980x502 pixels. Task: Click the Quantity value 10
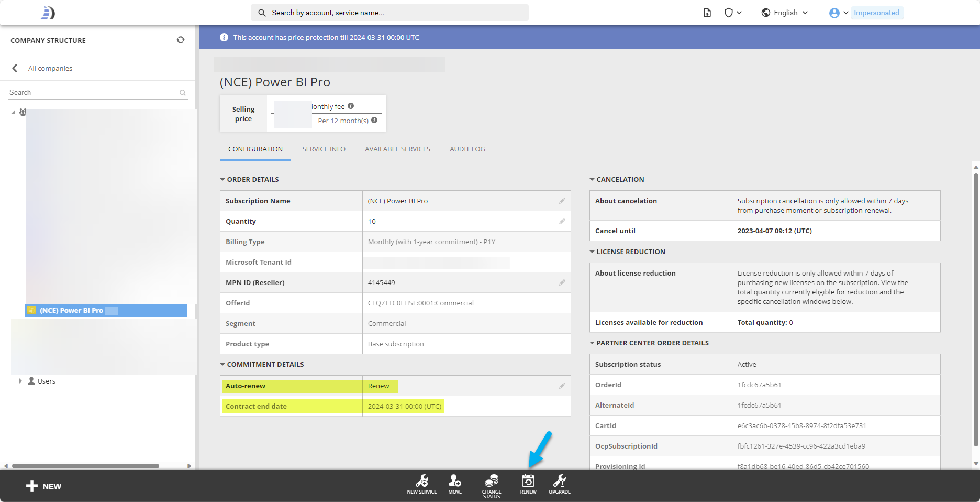[372, 221]
